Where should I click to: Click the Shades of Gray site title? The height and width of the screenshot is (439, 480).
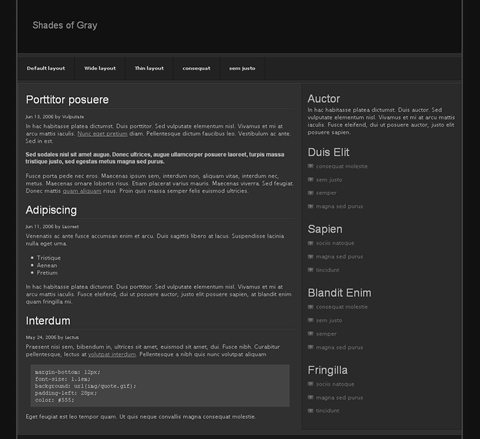[x=65, y=25]
